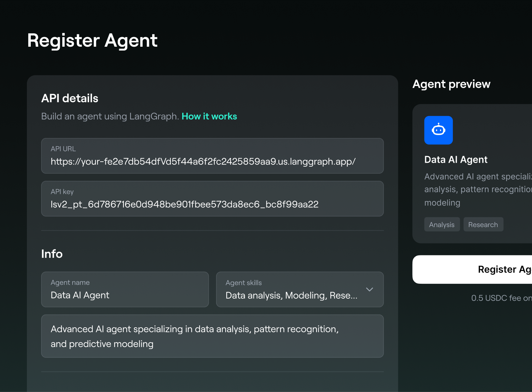
Task: Click the 'Info' section heading
Action: pyautogui.click(x=52, y=254)
